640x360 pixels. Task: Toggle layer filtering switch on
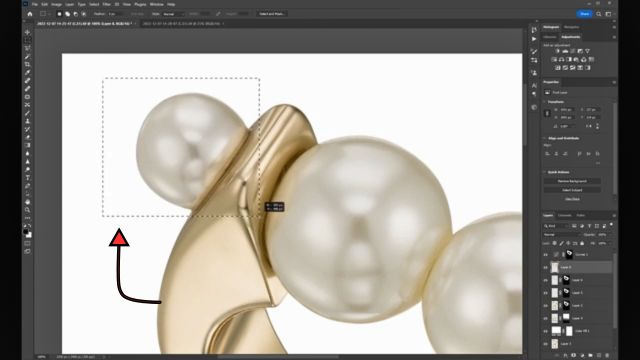point(611,224)
